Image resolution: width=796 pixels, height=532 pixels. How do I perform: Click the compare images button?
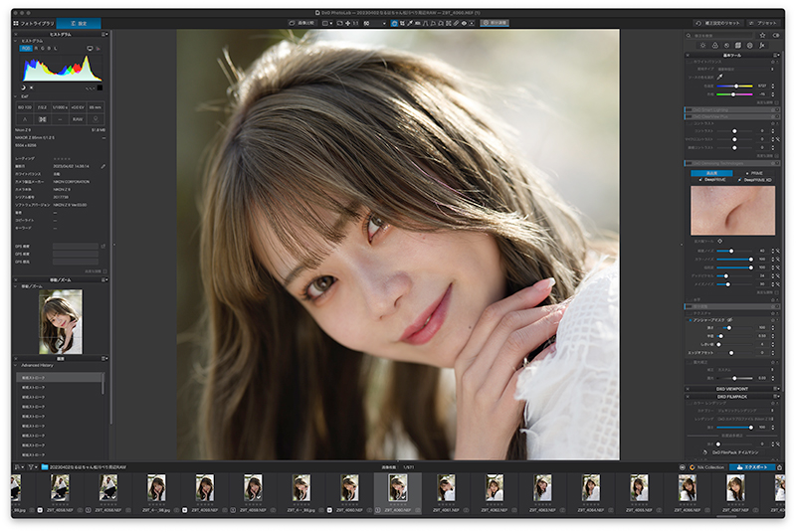point(302,23)
